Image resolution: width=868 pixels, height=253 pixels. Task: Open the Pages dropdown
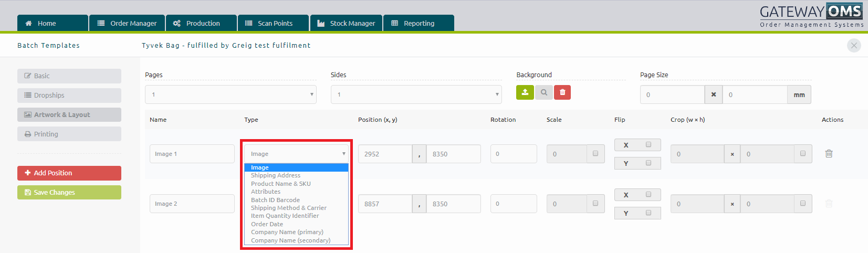pos(231,94)
